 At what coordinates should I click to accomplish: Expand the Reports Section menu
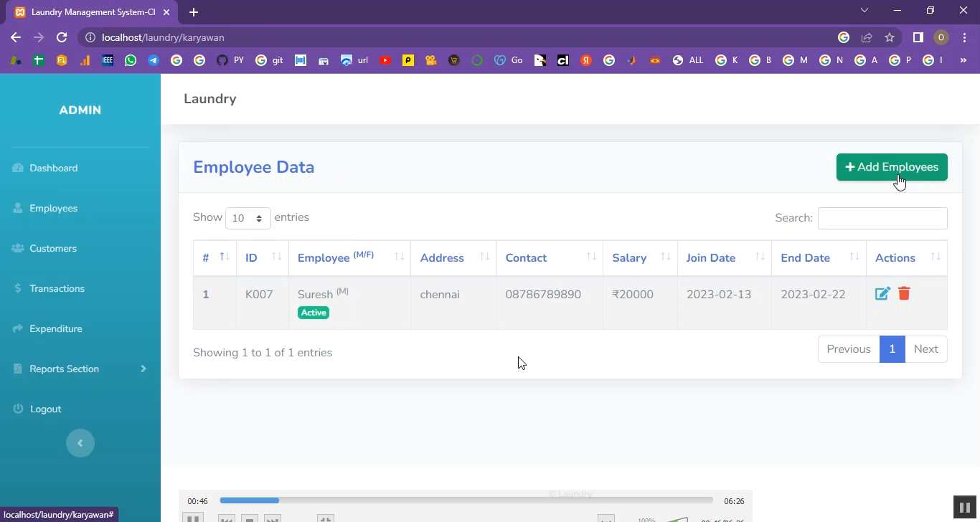(x=80, y=369)
